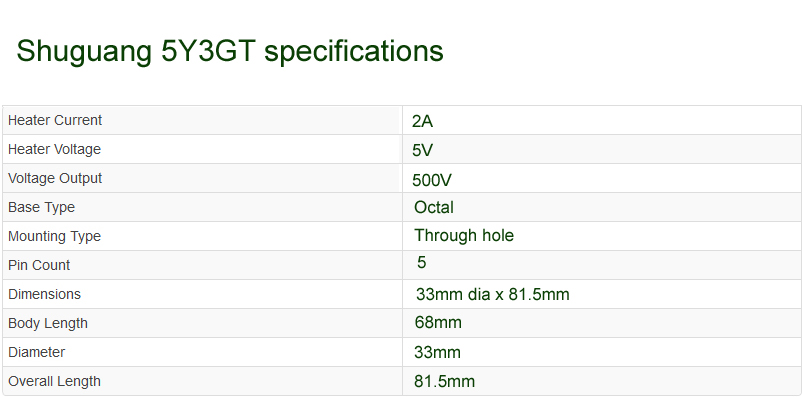Image resolution: width=802 pixels, height=397 pixels.
Task: Click the Shuguang 5Y3GT specifications heading
Action: 230,52
